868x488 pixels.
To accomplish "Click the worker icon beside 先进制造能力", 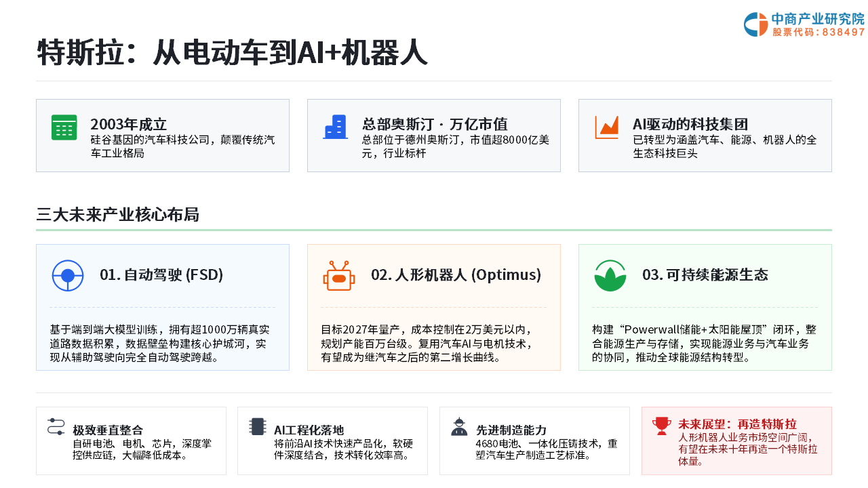I will click(x=459, y=427).
